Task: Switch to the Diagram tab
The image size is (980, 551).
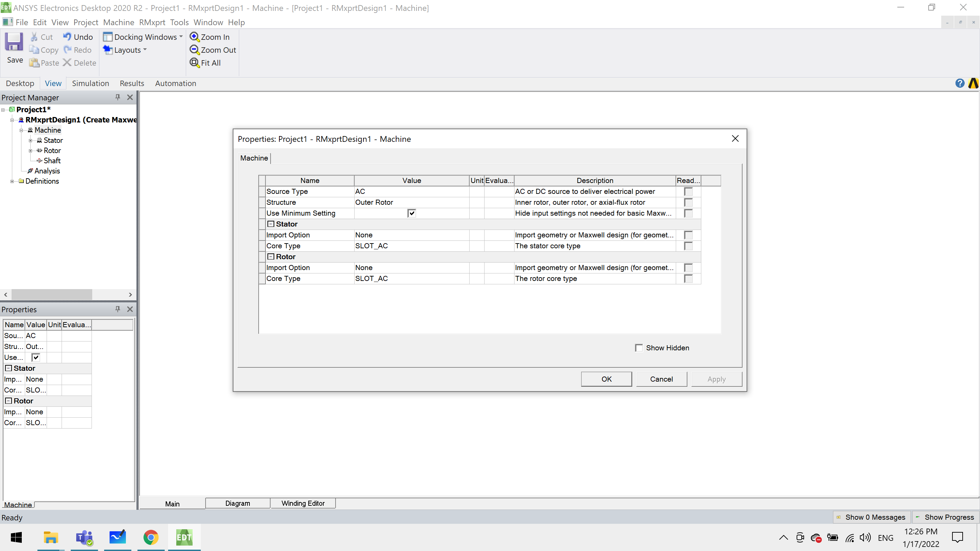Action: click(x=238, y=503)
